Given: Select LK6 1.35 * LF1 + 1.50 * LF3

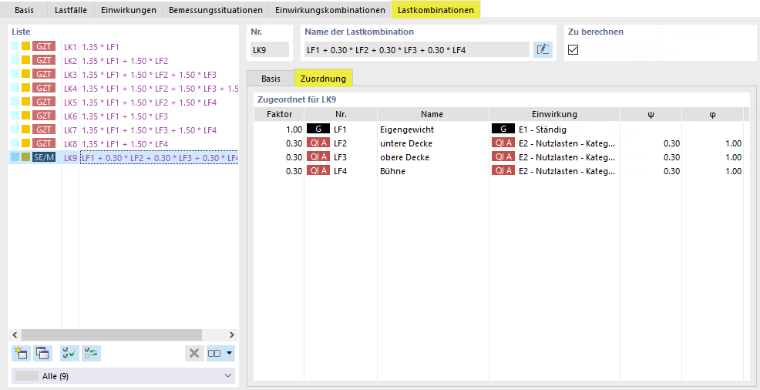Looking at the screenshot, I should [124, 116].
